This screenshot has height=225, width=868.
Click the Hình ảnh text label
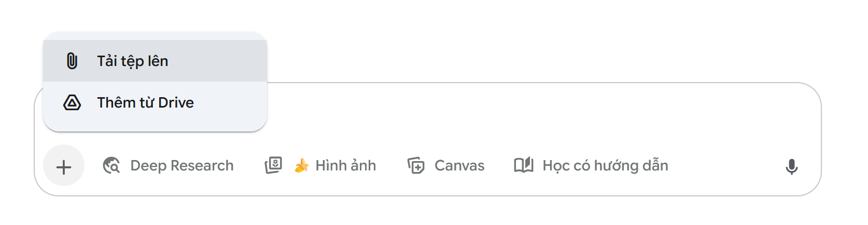point(345,166)
